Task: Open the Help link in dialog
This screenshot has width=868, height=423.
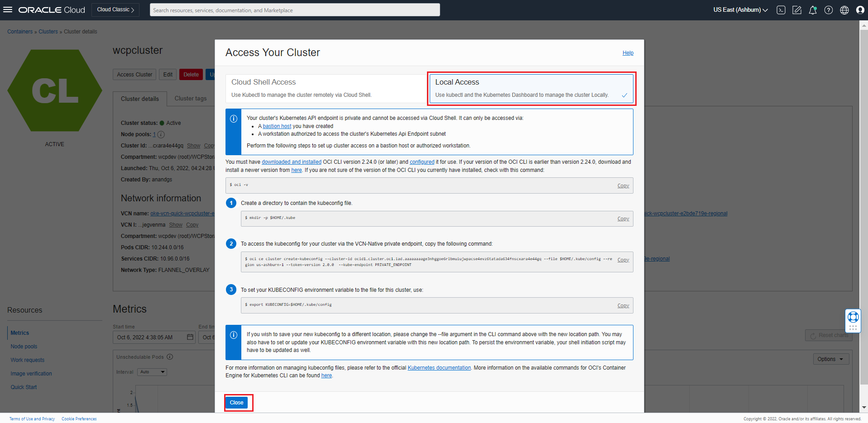Action: (x=628, y=53)
